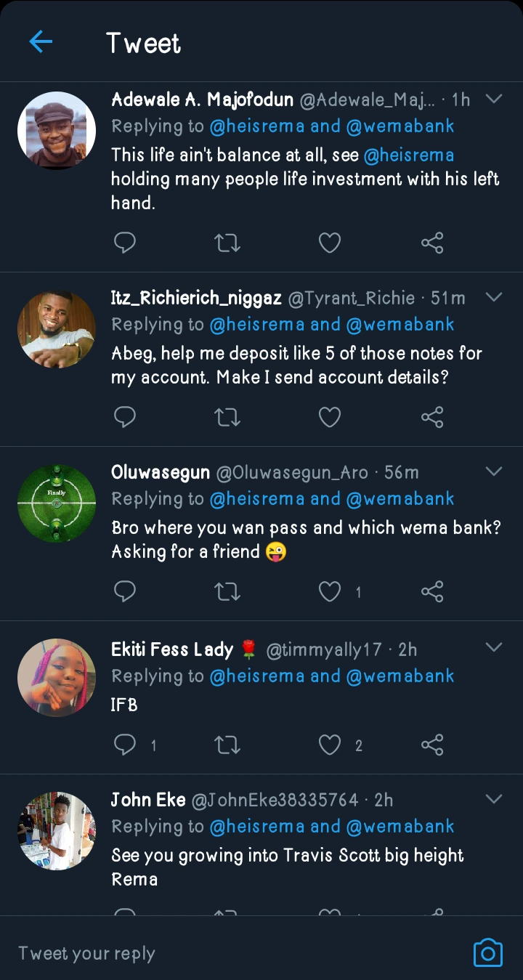Open dropdown chevron on Itz_Richierich_niggaz's tweet
The image size is (523, 980).
pyautogui.click(x=493, y=297)
